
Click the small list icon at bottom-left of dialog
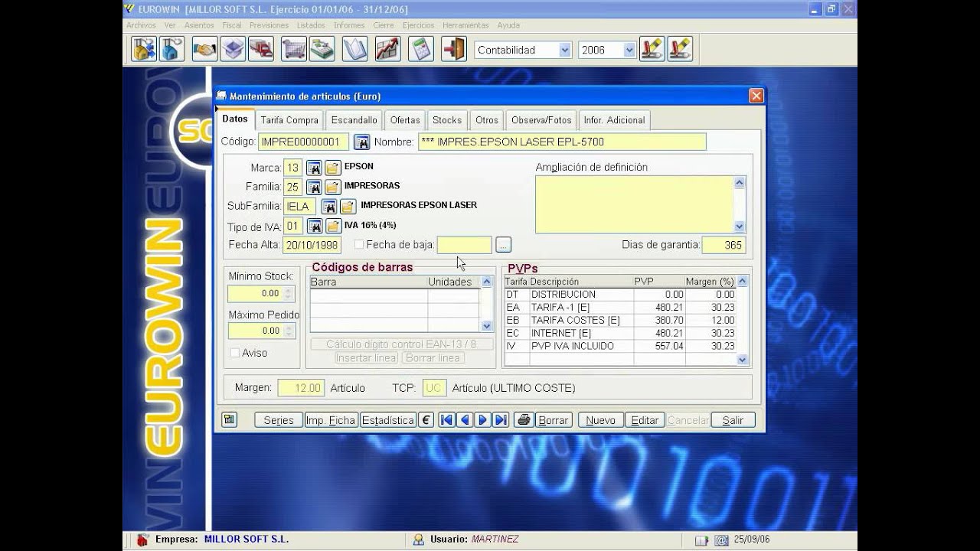click(x=229, y=419)
